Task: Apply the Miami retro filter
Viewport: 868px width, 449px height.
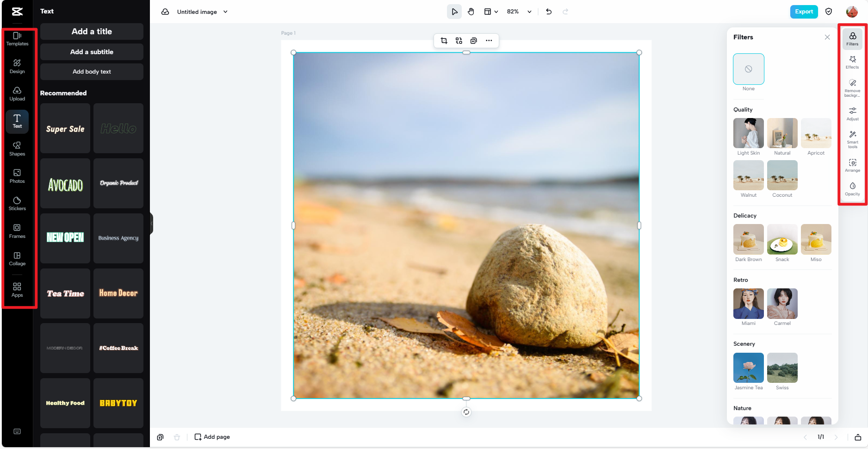Action: click(749, 304)
